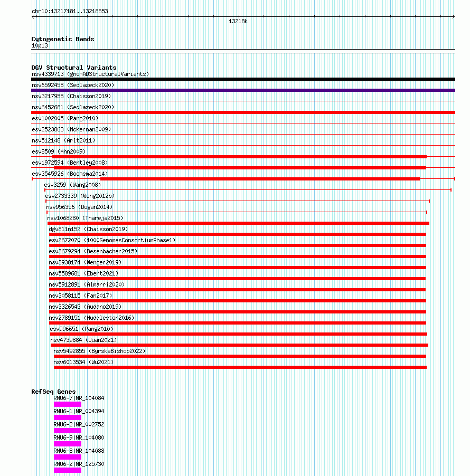Click the DGV Structural Variants track title
Viewport: 470px width, 476px height.
74,68
